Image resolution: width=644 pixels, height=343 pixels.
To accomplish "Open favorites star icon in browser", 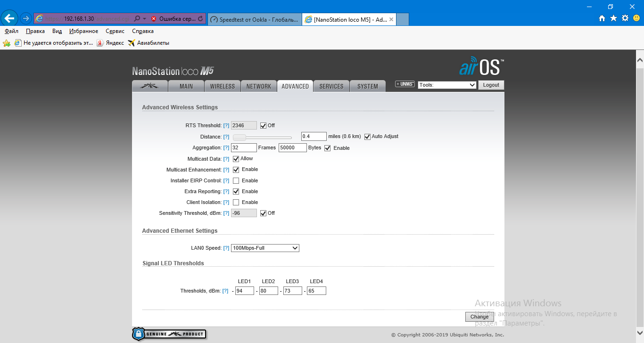I will 613,18.
